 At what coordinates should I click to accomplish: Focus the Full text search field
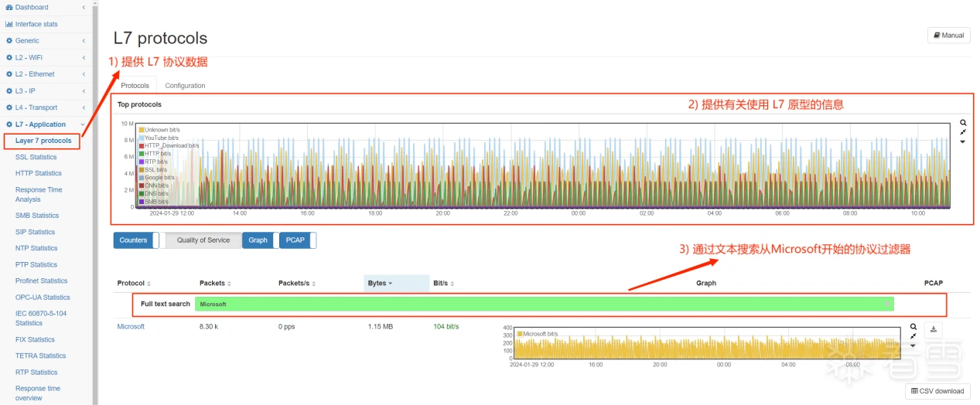[x=544, y=304]
